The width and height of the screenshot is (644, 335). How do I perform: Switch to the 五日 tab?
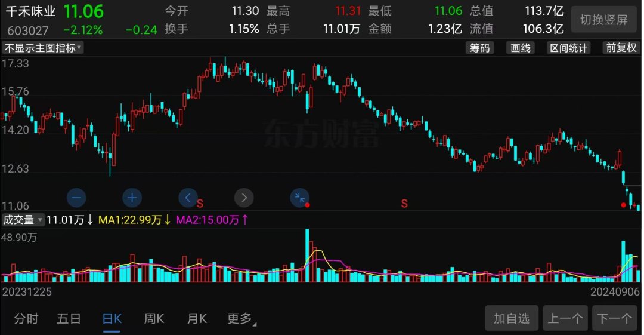point(69,318)
